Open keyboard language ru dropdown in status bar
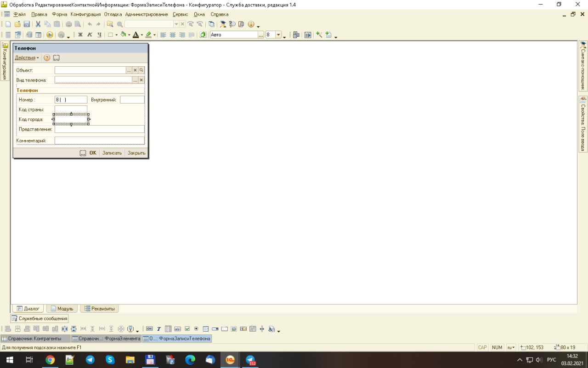 click(511, 347)
